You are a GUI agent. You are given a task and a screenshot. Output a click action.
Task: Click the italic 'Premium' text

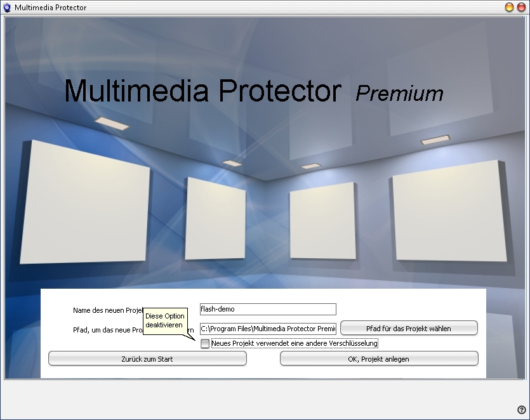point(399,93)
